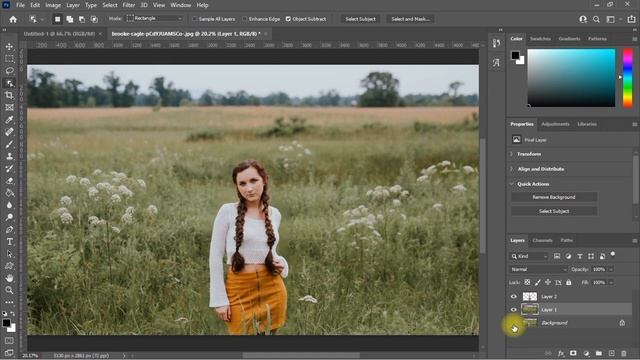Enable Enhance Edge checkbox
Viewport: 640px width, 360px height.
[x=245, y=19]
